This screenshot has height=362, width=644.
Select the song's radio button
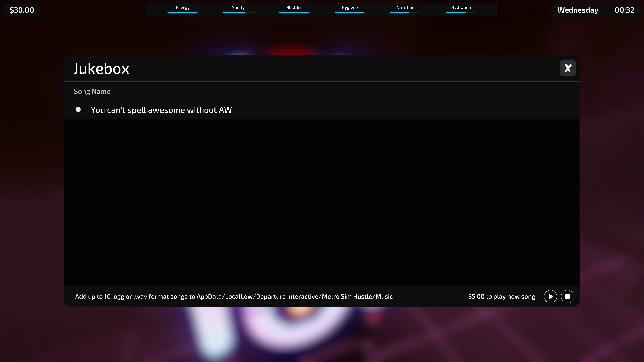(78, 110)
